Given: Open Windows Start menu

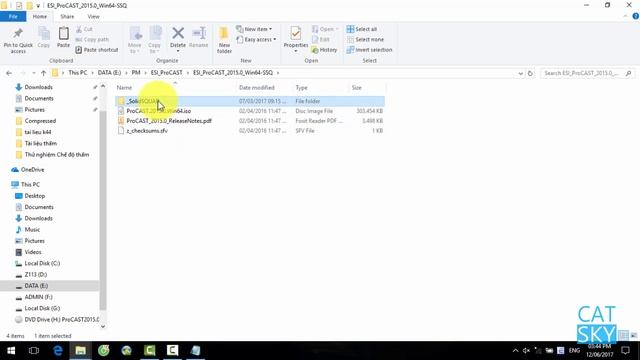Looking at the screenshot, I should [11, 351].
